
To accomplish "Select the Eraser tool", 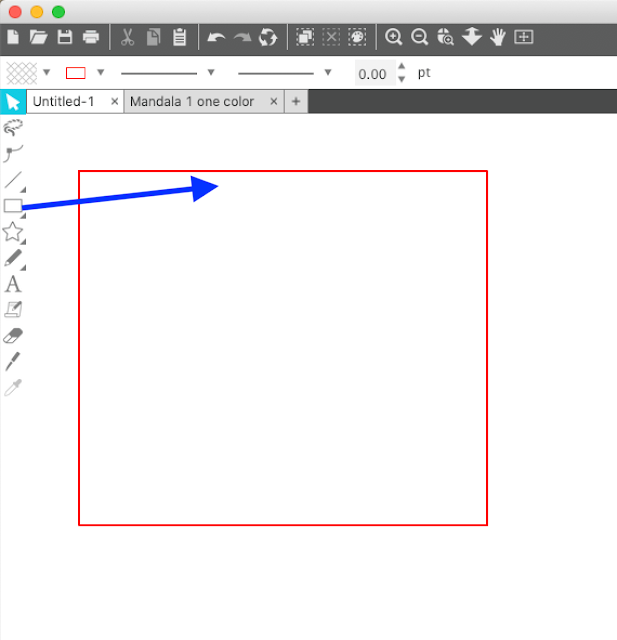I will point(13,336).
